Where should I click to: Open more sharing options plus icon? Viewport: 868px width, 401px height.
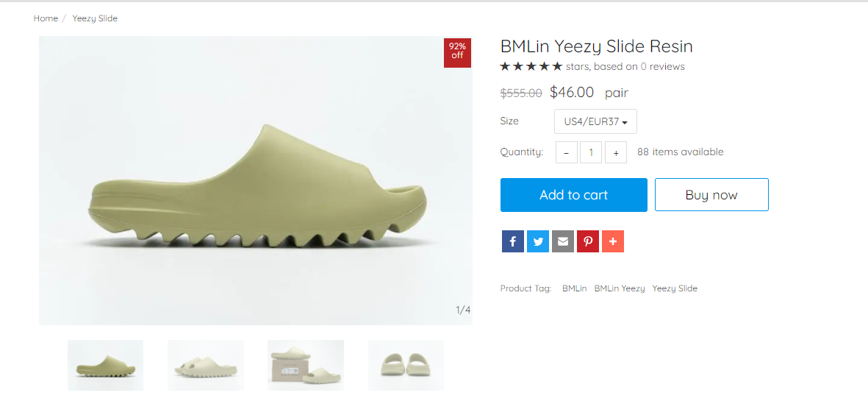click(613, 241)
